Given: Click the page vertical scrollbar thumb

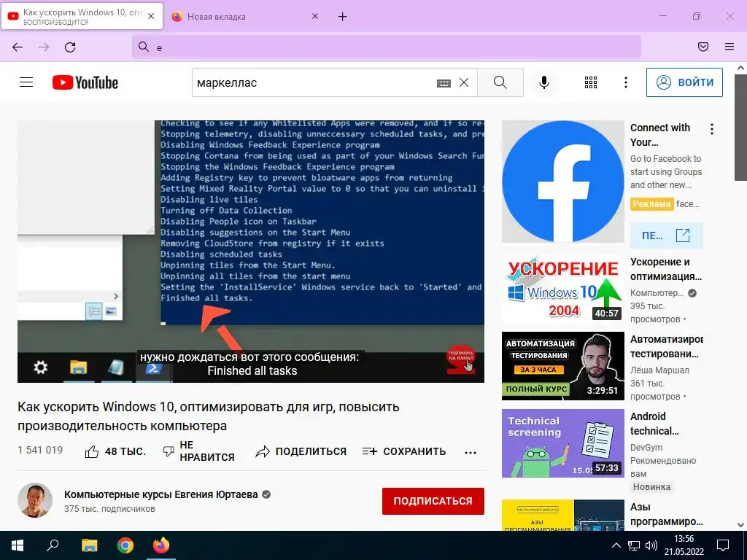Looking at the screenshot, I should (740, 128).
